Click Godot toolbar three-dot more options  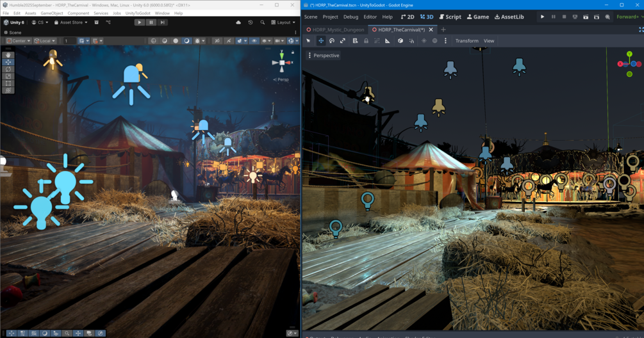tap(445, 41)
